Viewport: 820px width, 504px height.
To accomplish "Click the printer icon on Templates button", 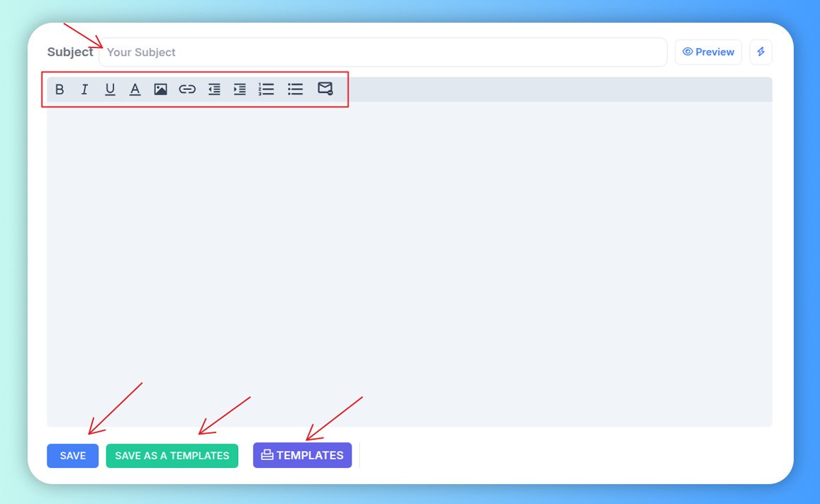I will (x=266, y=455).
